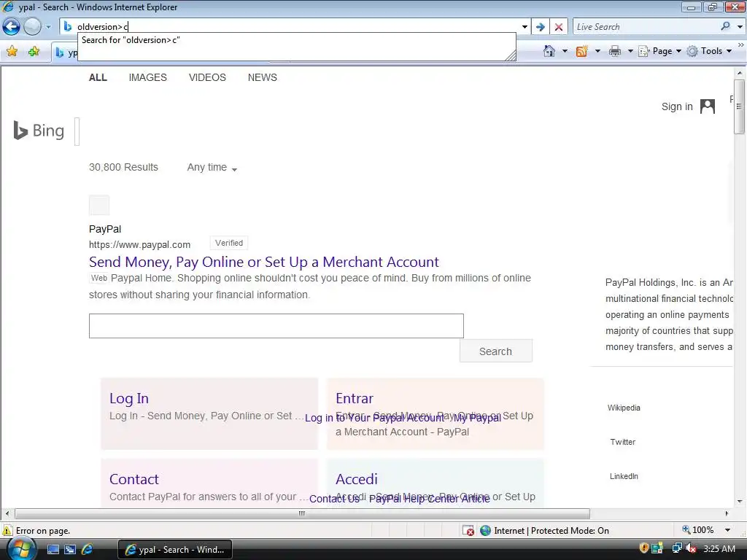Click the blue Go arrow button

pyautogui.click(x=541, y=27)
